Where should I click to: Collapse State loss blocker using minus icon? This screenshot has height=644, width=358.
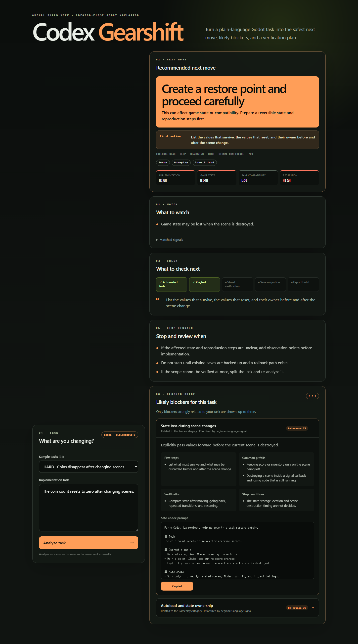(x=313, y=428)
